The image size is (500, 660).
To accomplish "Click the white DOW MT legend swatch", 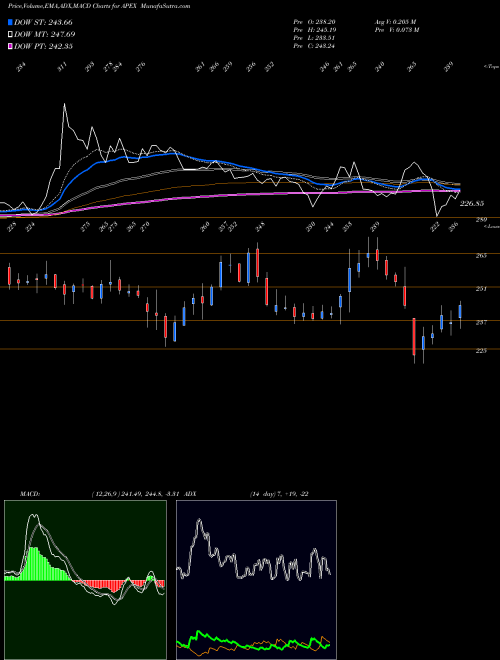I will (x=10, y=34).
